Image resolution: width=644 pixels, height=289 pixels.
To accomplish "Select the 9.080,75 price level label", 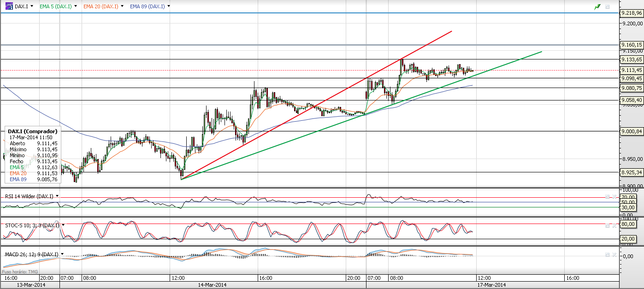I will 632,88.
